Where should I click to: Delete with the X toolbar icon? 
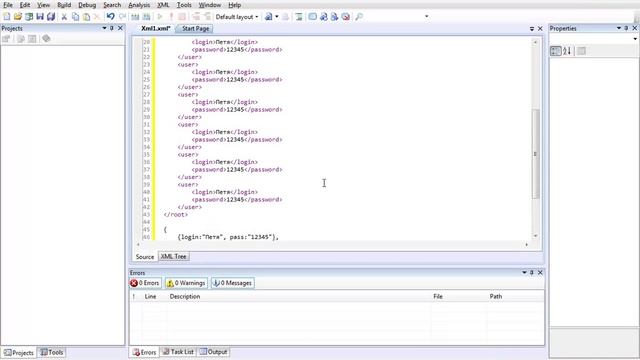[97, 17]
